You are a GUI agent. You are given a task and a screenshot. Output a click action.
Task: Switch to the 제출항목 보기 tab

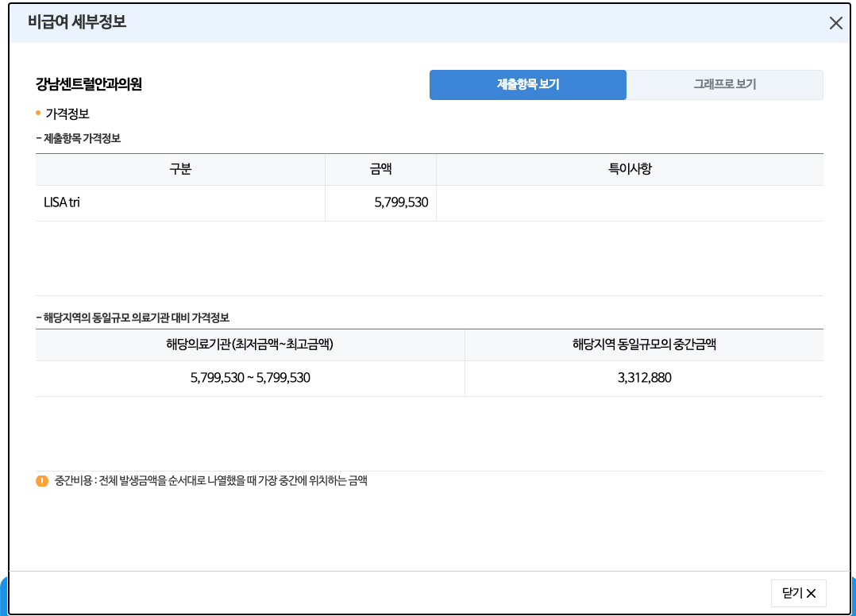(x=527, y=83)
